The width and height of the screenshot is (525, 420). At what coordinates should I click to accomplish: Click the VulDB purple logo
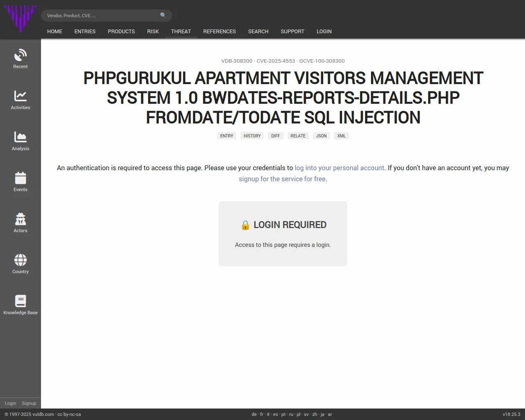click(21, 19)
